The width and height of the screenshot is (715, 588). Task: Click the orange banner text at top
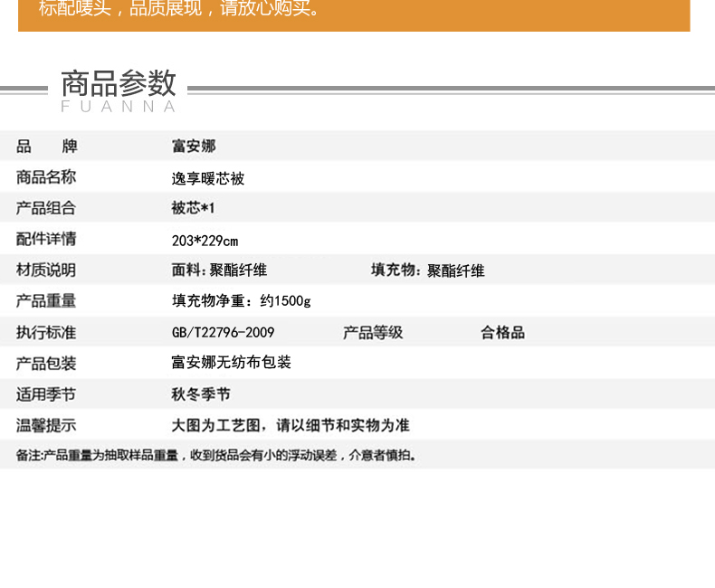coord(180,11)
